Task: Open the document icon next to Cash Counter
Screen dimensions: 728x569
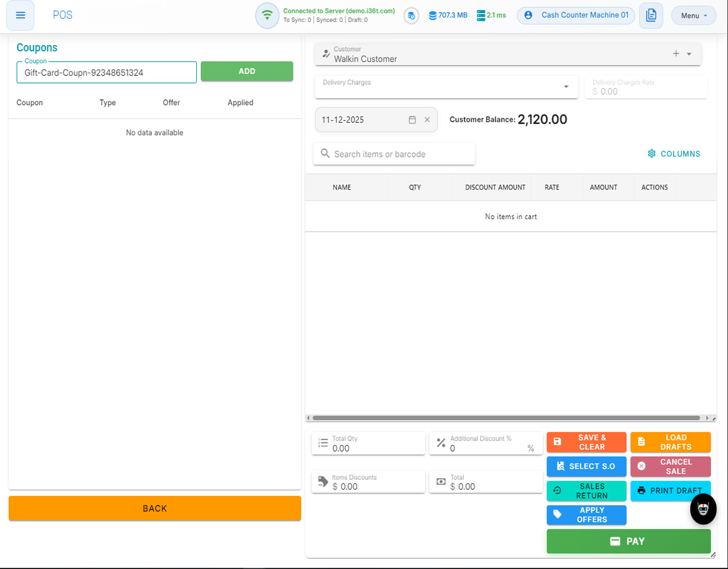Action: [x=651, y=16]
